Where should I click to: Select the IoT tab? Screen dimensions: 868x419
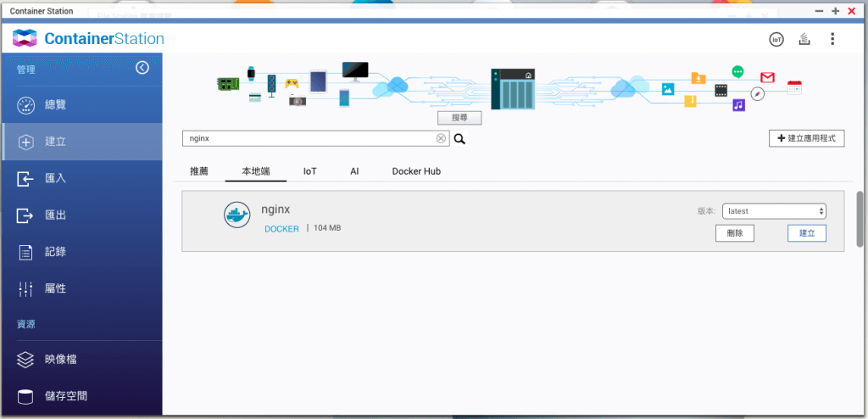pos(310,171)
